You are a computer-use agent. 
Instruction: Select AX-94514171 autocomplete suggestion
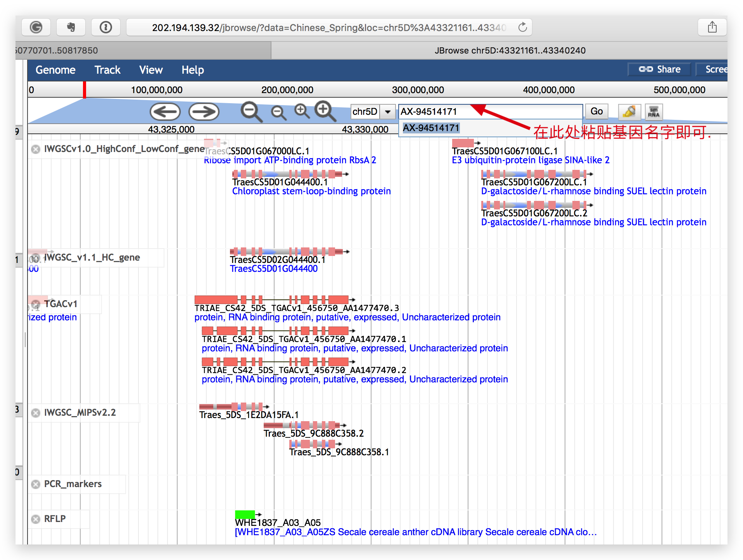tap(431, 128)
